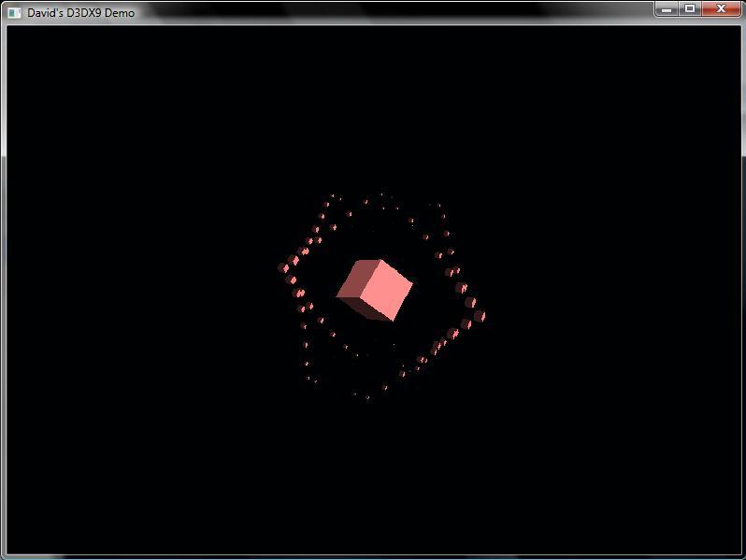Maximize the D3DX9 Demo window
Image resolution: width=746 pixels, height=560 pixels.
click(x=690, y=8)
